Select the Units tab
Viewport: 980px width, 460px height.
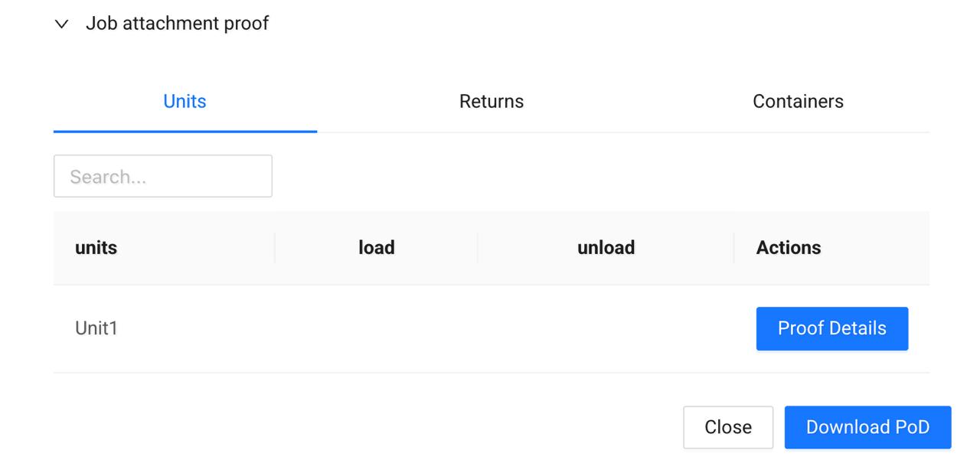pos(184,100)
